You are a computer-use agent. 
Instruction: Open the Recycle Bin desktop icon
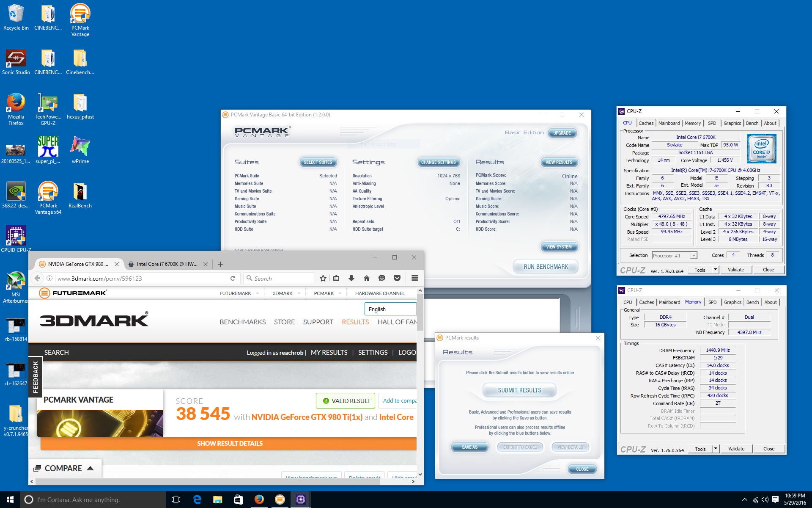coord(16,18)
